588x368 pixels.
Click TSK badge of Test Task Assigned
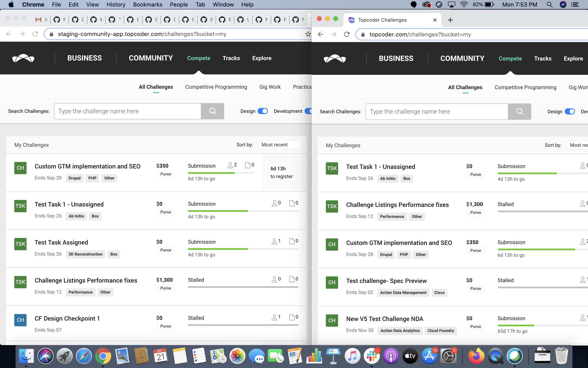tap(20, 244)
